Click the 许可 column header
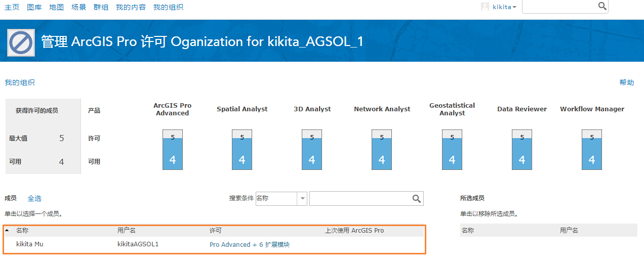This screenshot has height=263, width=644. pos(216,231)
